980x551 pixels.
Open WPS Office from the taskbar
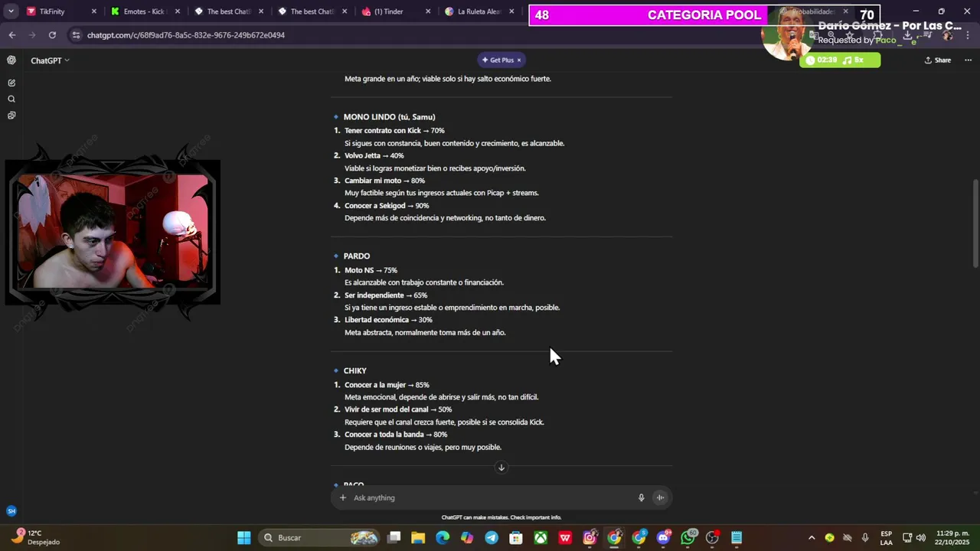(x=565, y=538)
